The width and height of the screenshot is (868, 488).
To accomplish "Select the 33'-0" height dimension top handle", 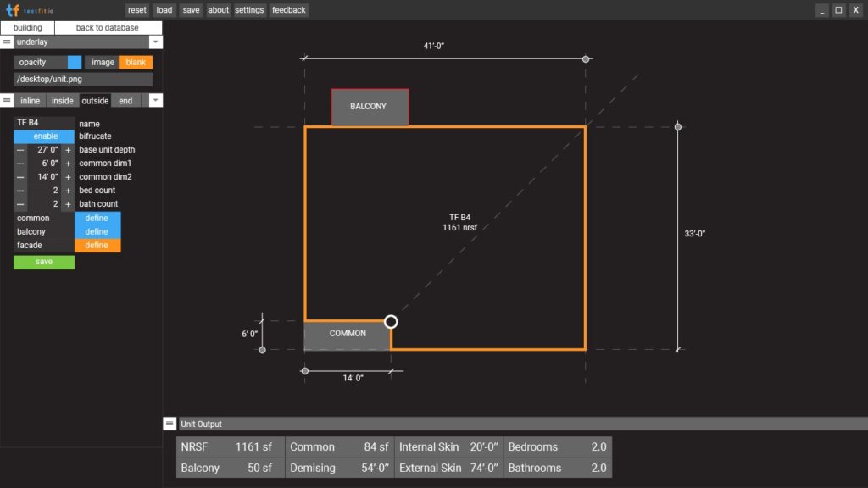I will (x=677, y=127).
